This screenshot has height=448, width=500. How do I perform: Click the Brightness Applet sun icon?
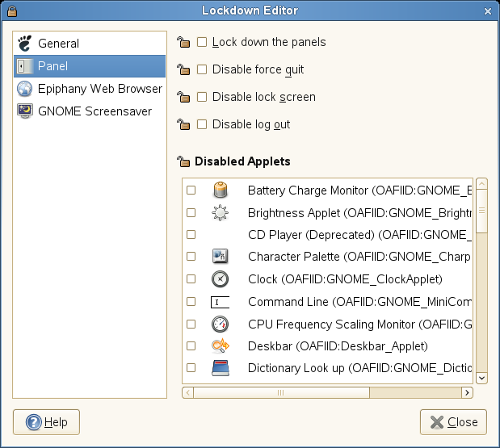tap(220, 213)
